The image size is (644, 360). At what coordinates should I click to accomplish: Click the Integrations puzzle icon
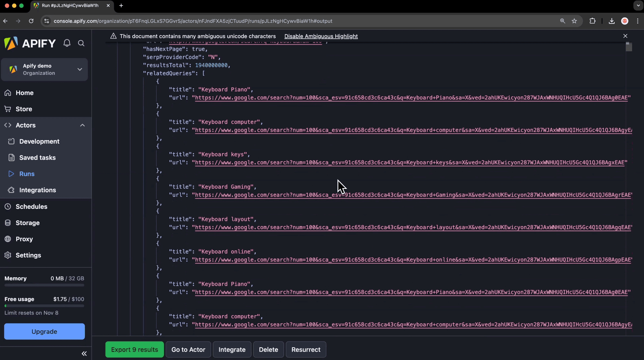11,190
